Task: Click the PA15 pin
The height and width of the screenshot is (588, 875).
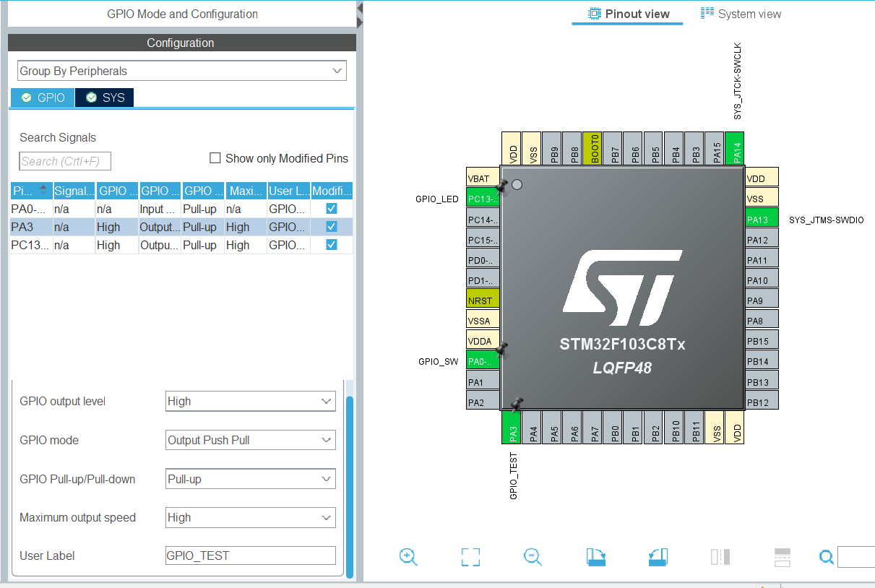Action: click(x=714, y=150)
